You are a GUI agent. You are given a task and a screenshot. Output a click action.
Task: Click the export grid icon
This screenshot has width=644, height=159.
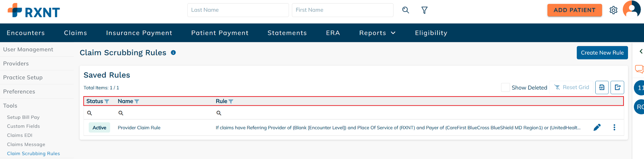pos(617,87)
